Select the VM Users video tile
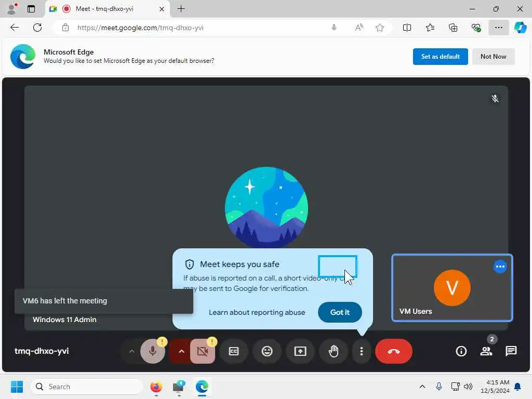 (x=452, y=288)
